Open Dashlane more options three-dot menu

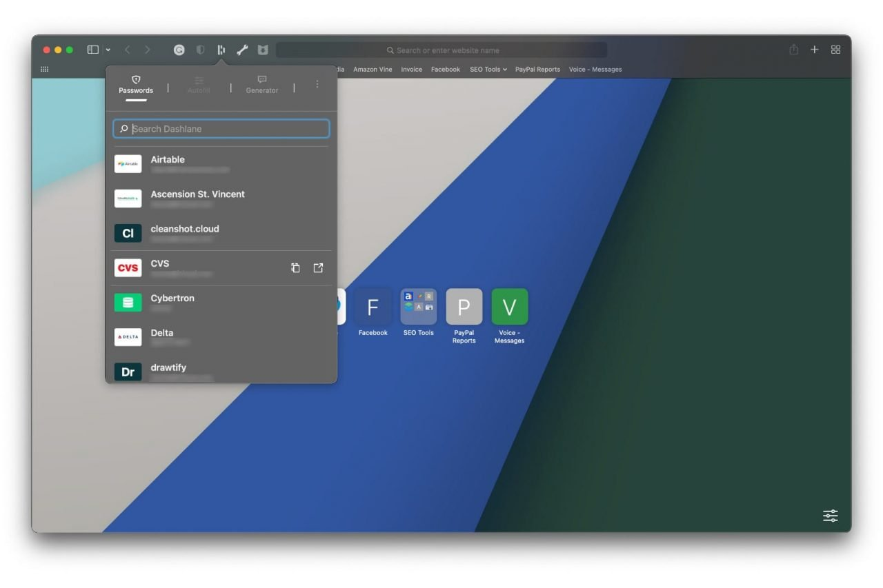point(317,84)
